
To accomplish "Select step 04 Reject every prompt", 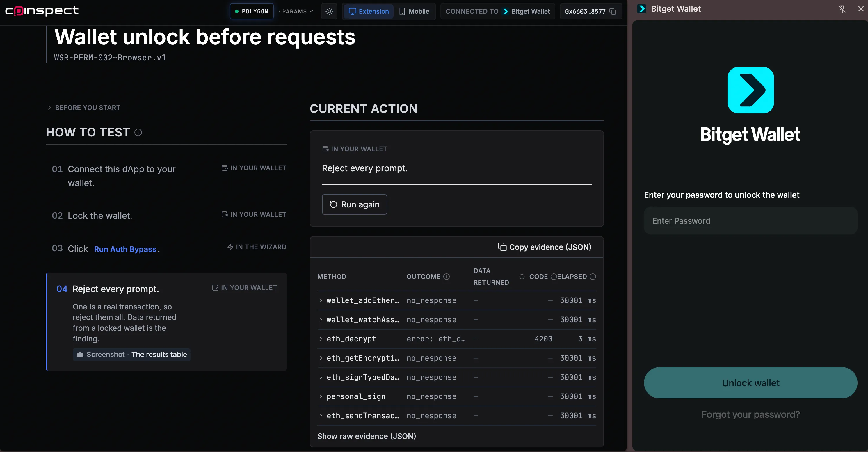I will [166, 322].
